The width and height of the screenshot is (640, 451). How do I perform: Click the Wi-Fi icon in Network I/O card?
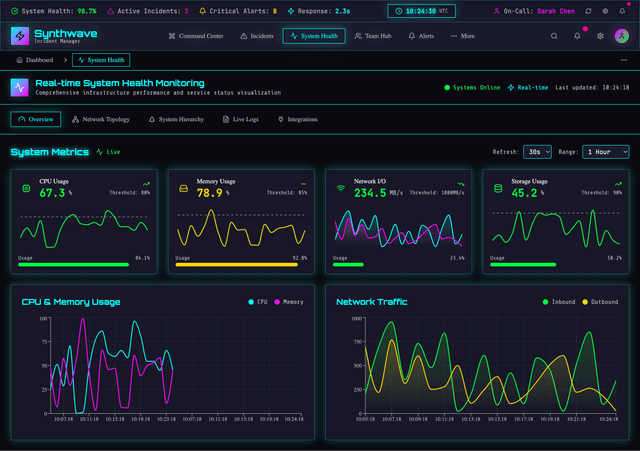point(340,188)
